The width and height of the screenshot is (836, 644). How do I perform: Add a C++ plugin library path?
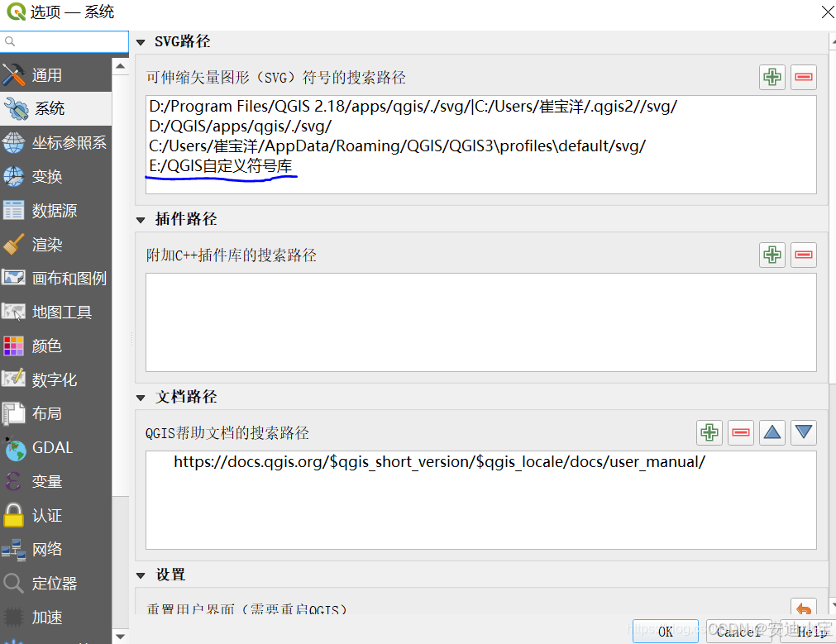[772, 255]
